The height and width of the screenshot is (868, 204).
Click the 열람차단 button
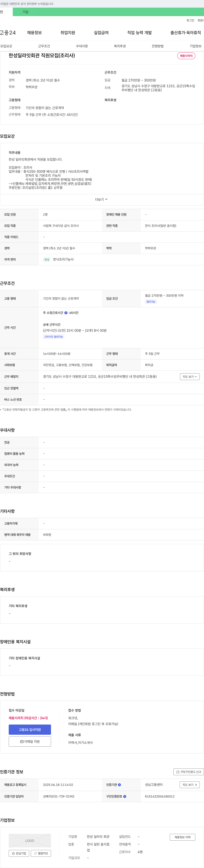click(x=41, y=853)
